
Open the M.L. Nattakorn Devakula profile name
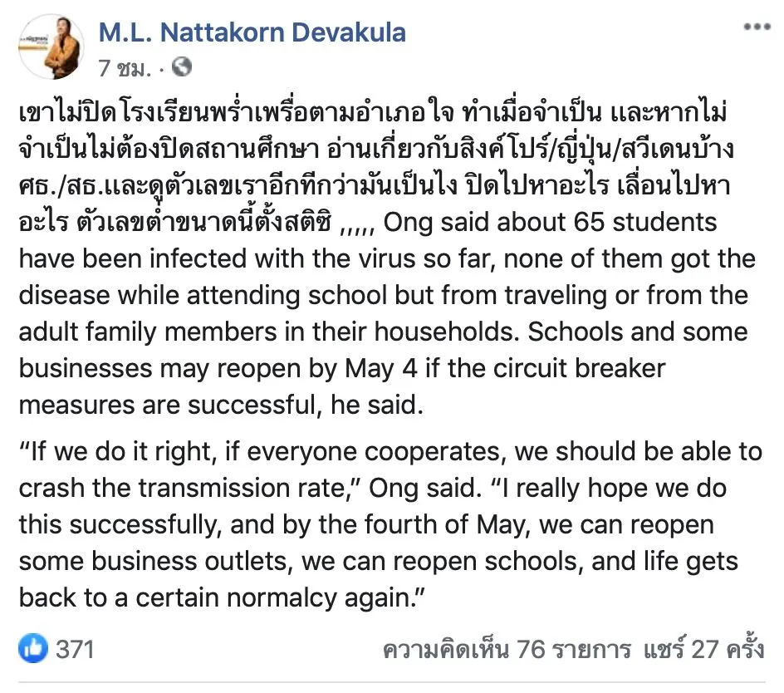click(x=252, y=32)
